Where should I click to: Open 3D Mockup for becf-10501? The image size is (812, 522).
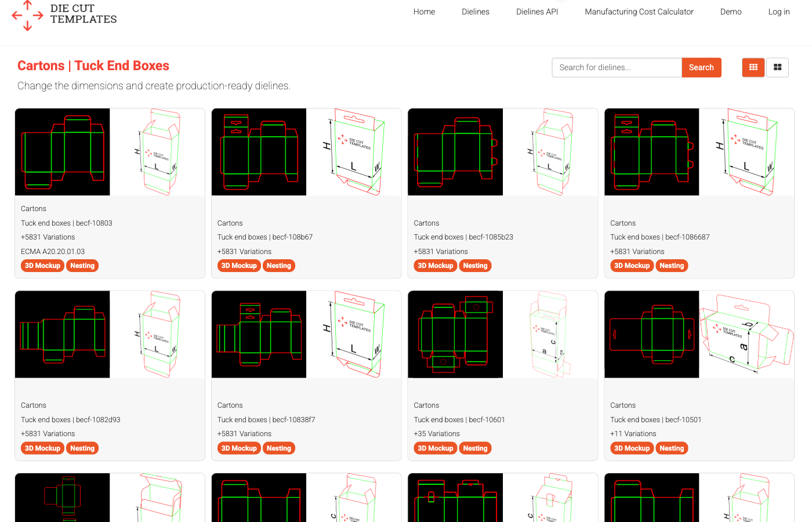pyautogui.click(x=632, y=448)
